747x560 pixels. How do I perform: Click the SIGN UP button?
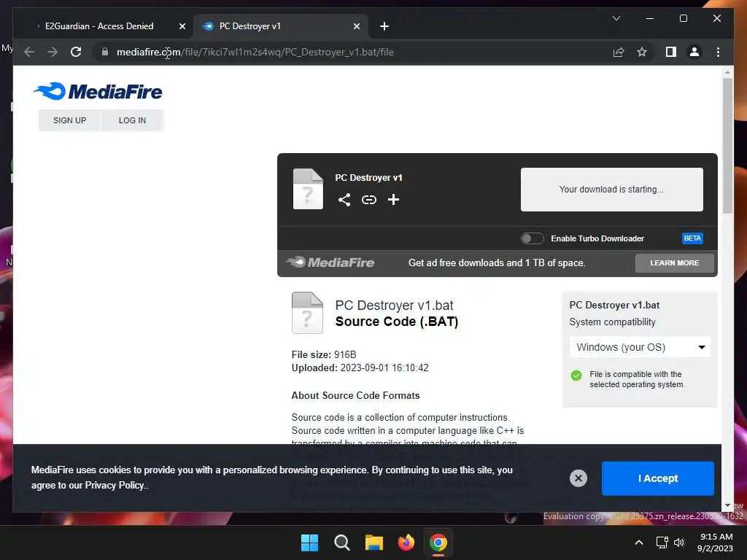pos(69,120)
